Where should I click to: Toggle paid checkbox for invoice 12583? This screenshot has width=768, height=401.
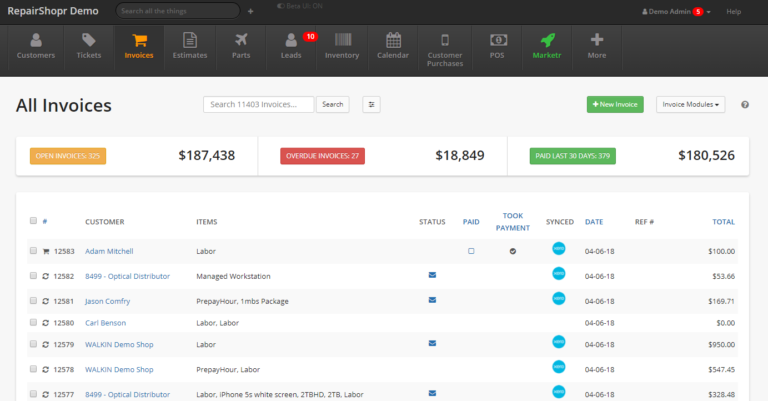pyautogui.click(x=471, y=251)
